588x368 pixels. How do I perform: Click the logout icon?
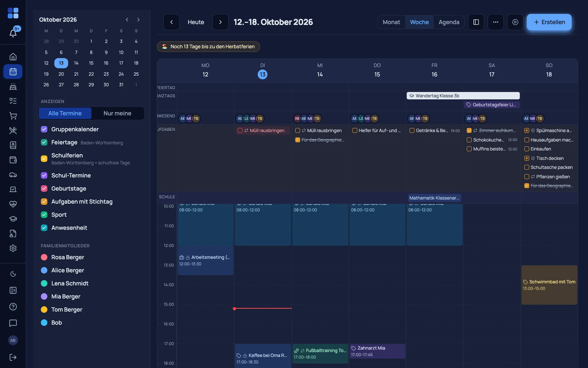coord(13,357)
